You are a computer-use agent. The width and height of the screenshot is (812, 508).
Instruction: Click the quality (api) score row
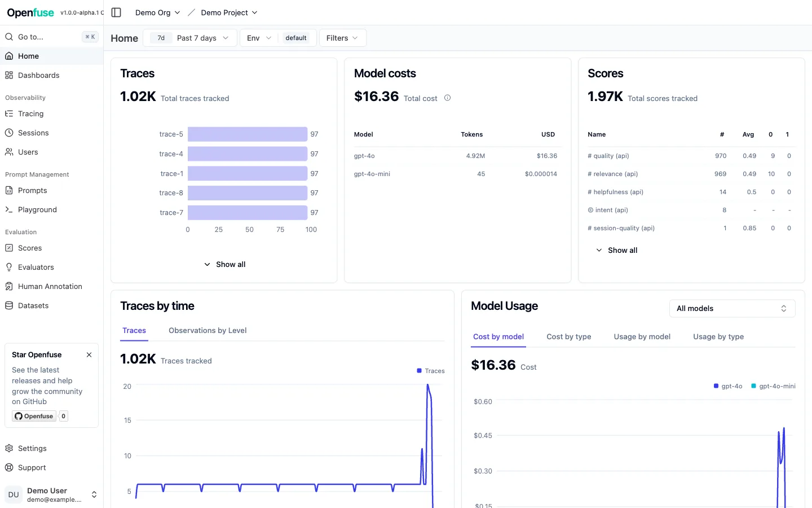(691, 156)
